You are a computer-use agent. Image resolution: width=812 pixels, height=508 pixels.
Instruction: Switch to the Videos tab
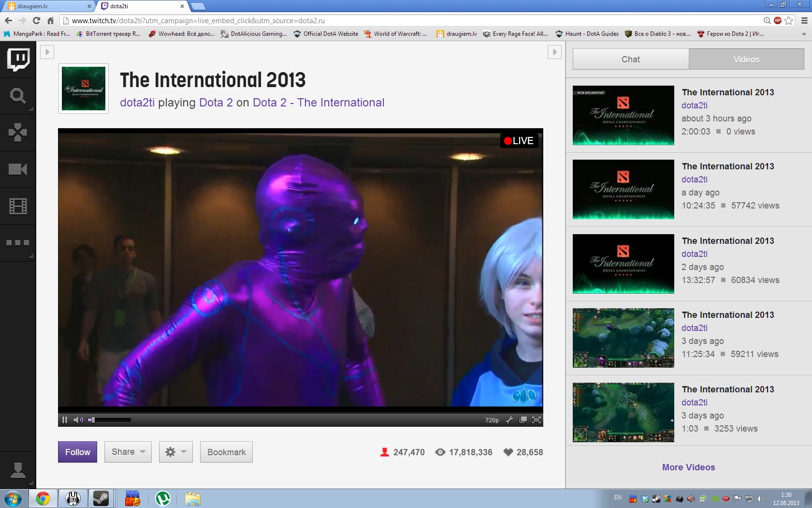(x=746, y=59)
